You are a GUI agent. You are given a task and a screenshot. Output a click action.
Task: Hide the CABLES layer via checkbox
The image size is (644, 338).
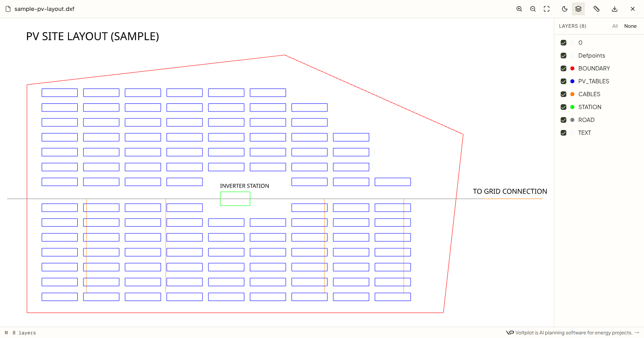coord(563,94)
